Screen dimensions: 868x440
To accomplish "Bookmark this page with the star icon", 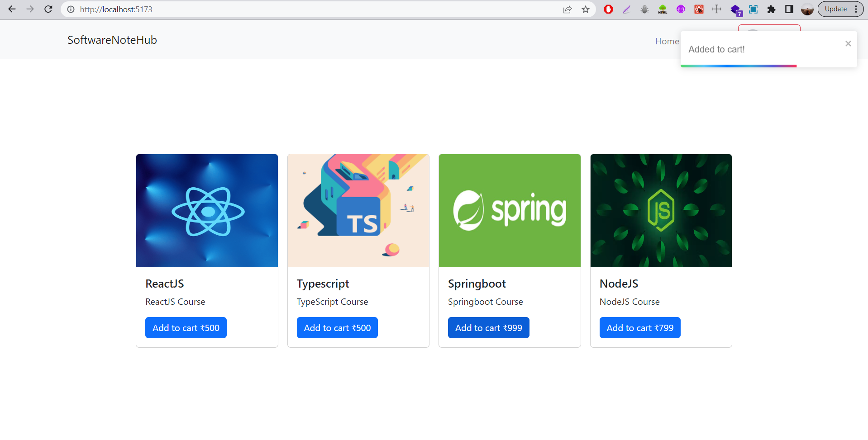I will [x=586, y=9].
